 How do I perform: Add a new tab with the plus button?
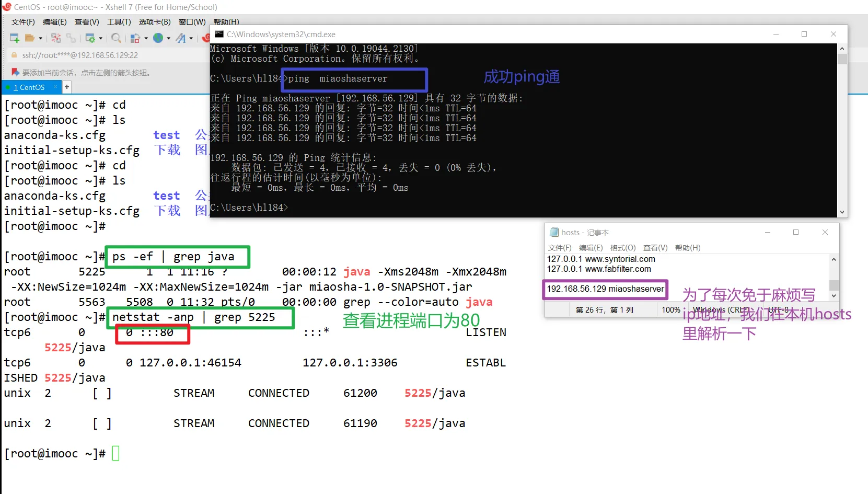[x=67, y=87]
